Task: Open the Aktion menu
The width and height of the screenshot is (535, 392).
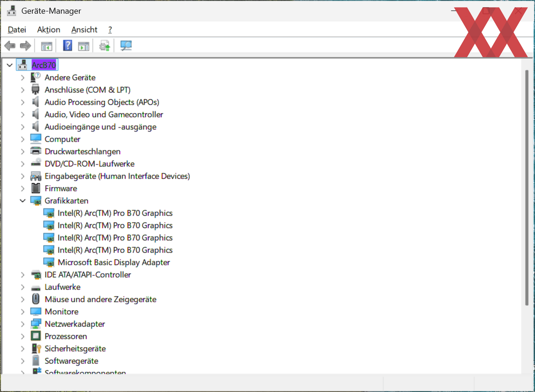Action: (x=48, y=30)
